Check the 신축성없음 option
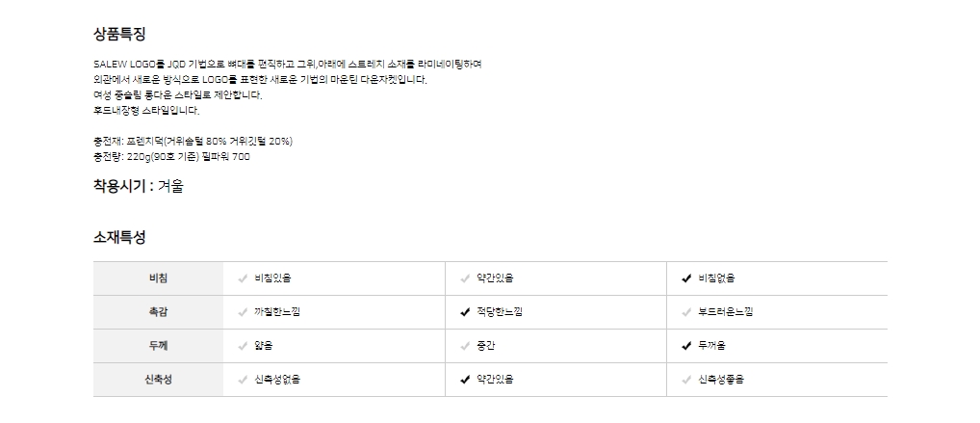 pyautogui.click(x=243, y=380)
